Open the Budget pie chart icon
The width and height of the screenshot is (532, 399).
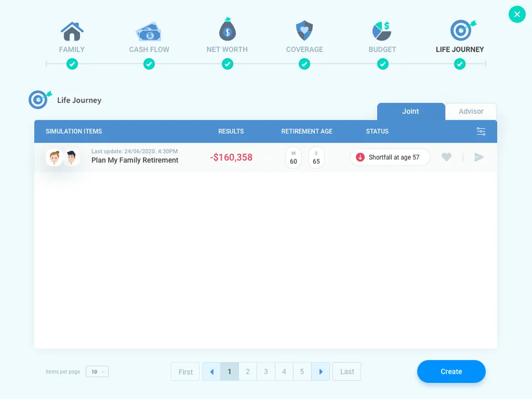[382, 31]
